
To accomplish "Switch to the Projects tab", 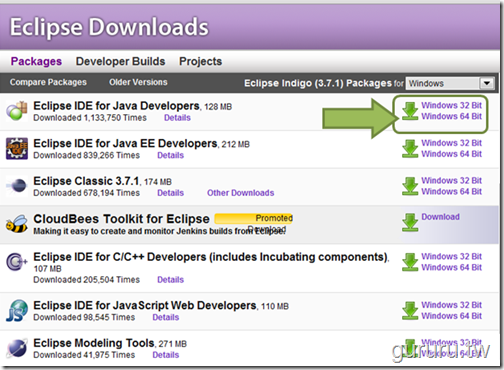I will [200, 61].
